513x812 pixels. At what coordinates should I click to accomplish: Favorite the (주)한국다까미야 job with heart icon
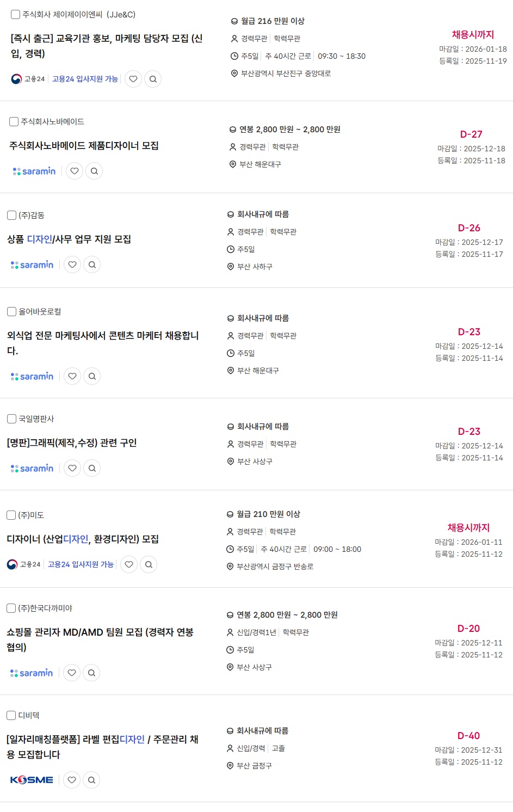72,673
